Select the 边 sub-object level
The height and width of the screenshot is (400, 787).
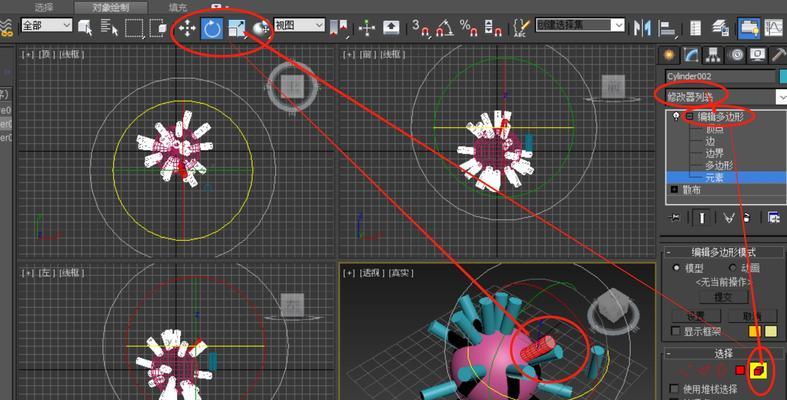[710, 142]
